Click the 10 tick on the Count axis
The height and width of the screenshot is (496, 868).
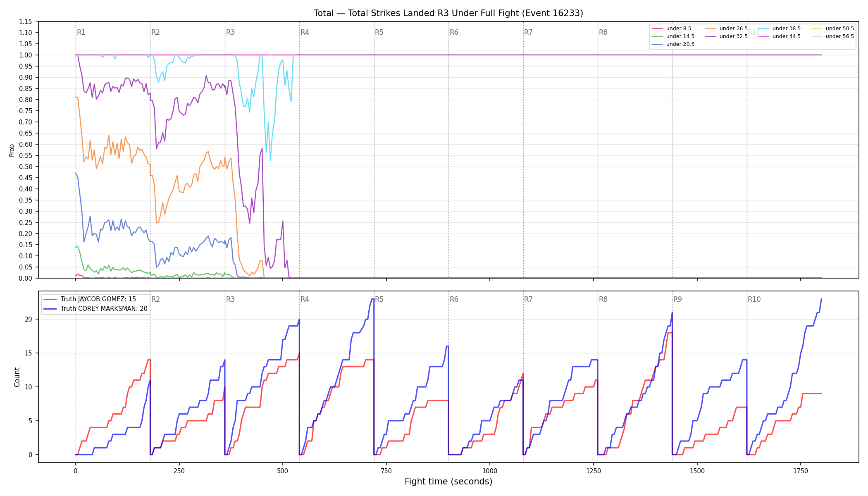click(29, 387)
